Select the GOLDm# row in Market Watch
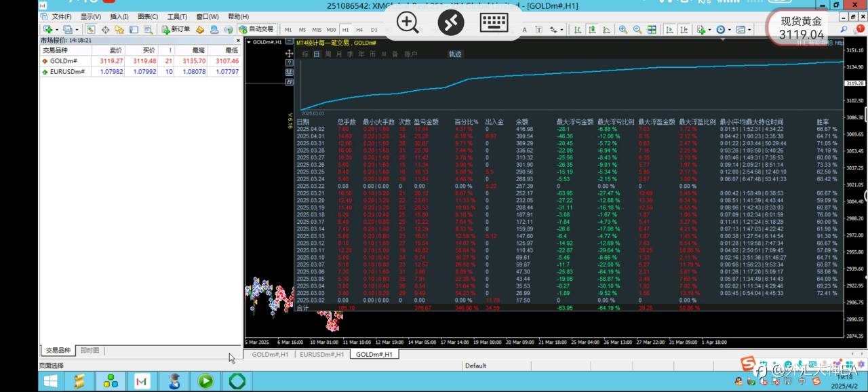 pyautogui.click(x=140, y=61)
